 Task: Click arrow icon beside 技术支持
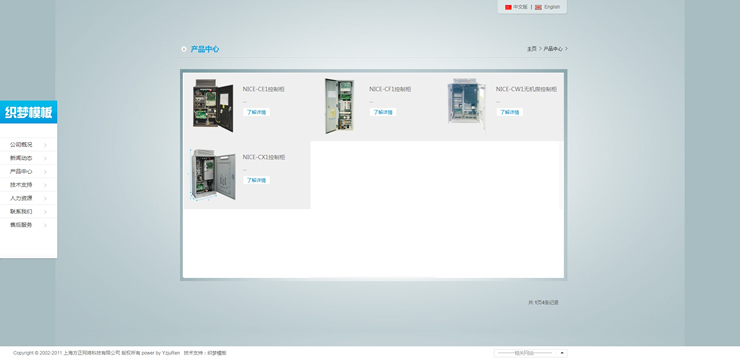[45, 185]
